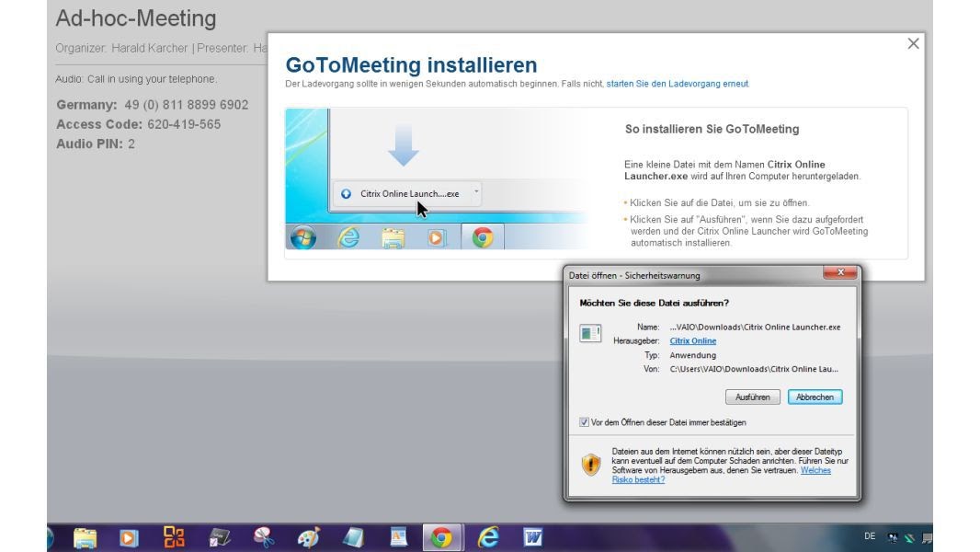Open the Action Center tray icon
980x552 pixels.
pyautogui.click(x=927, y=537)
